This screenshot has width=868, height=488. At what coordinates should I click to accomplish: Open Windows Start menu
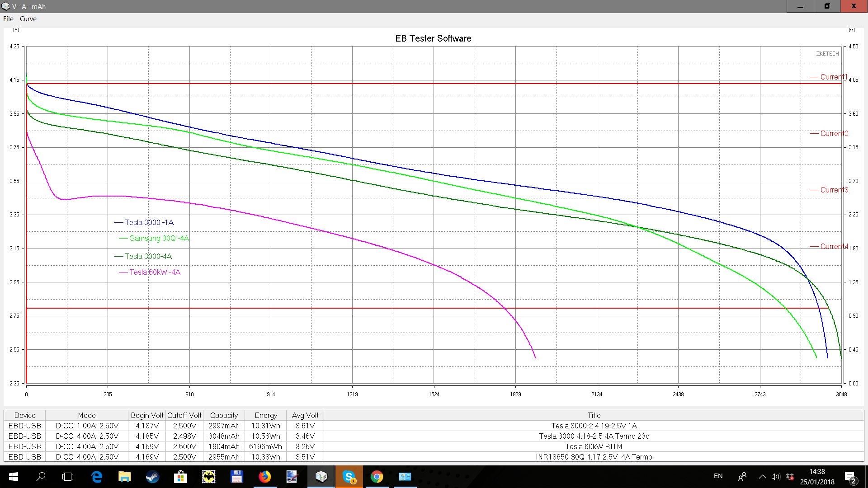[13, 477]
